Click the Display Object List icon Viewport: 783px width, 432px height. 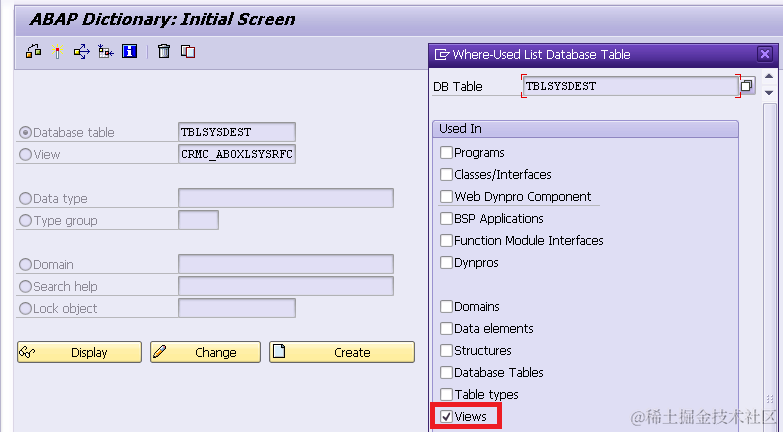[105, 51]
